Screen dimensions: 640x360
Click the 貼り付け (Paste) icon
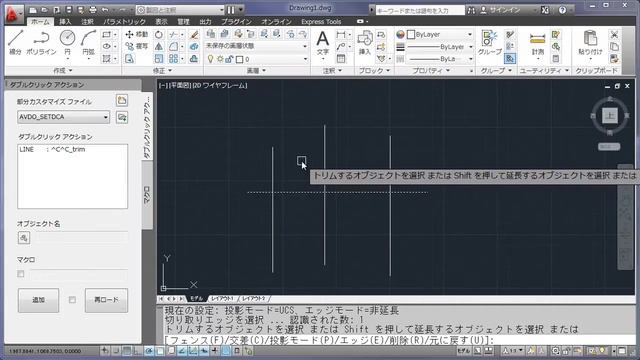coord(590,43)
